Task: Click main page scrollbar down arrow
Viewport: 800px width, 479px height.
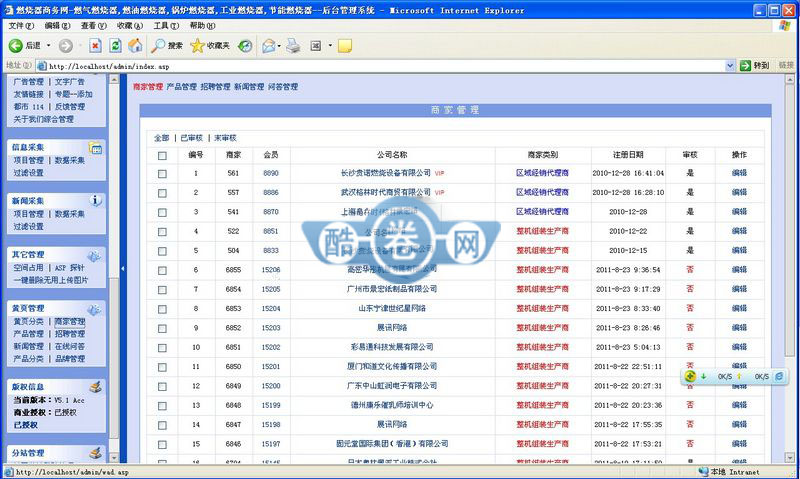Action: point(790,458)
